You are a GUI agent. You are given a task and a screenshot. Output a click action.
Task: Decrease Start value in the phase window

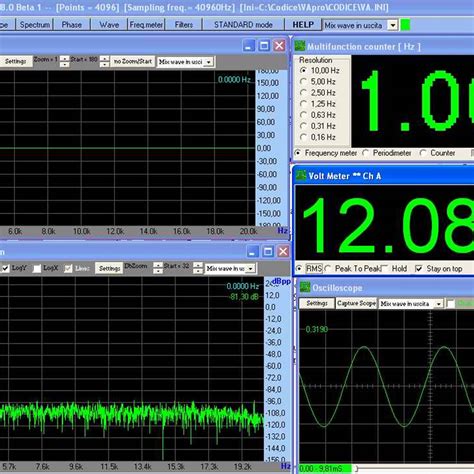104,64
